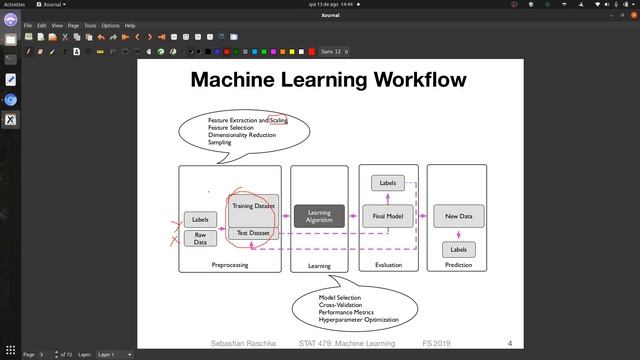Click the New document icon
The image size is (640, 360).
click(40, 37)
